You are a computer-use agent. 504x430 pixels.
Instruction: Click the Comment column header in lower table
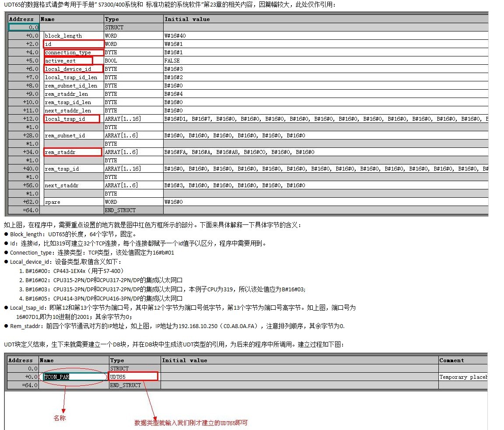pyautogui.click(x=463, y=360)
